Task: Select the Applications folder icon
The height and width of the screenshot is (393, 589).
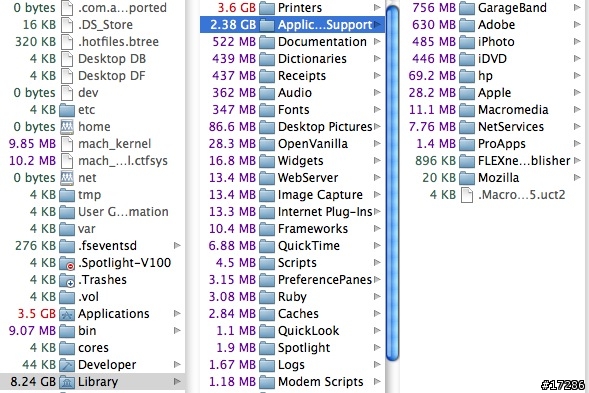Action: 67,314
